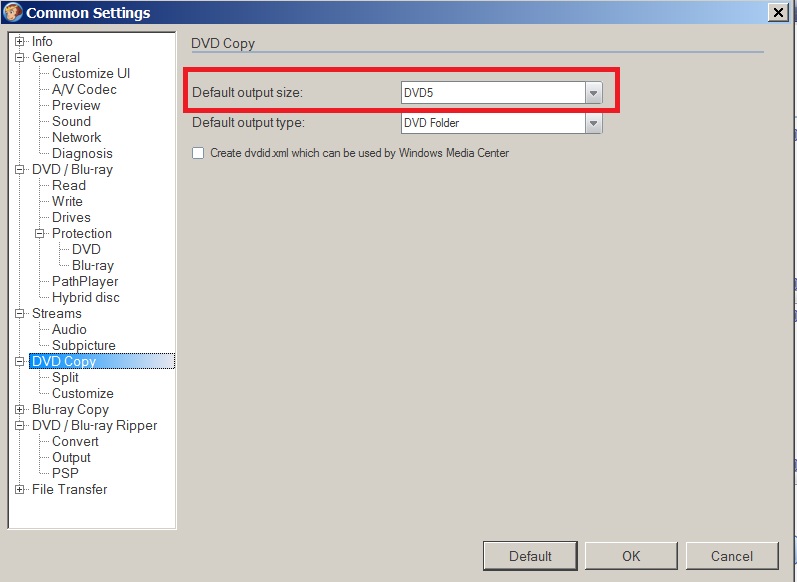Open the Network settings page
Screen dimensions: 797x582
click(x=77, y=137)
